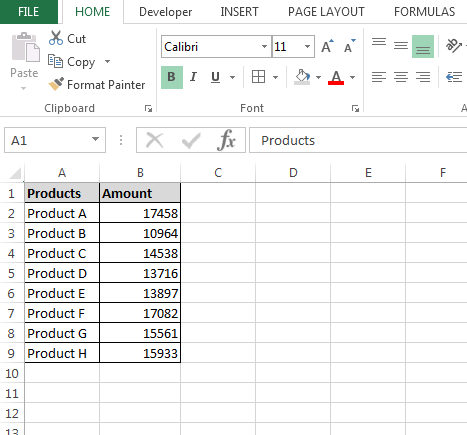
Task: Select column B header
Action: 140,173
